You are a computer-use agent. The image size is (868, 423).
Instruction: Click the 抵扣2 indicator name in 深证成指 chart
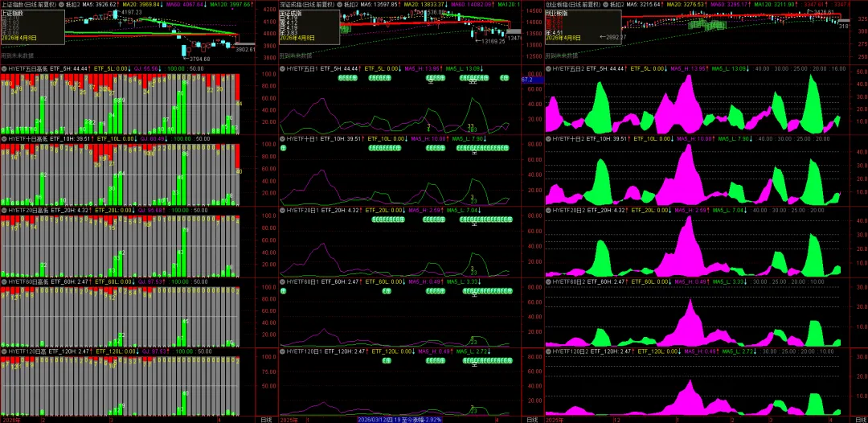[350, 5]
